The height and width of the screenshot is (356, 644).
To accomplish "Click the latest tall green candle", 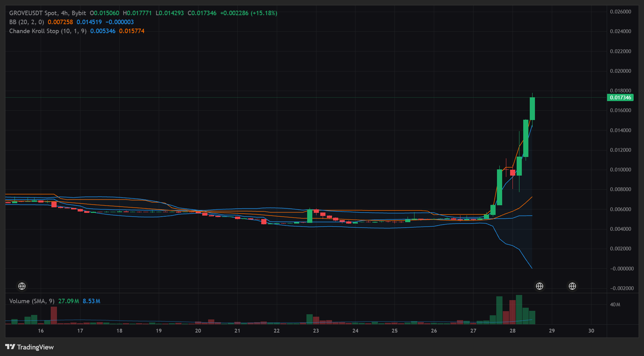I will (x=532, y=109).
